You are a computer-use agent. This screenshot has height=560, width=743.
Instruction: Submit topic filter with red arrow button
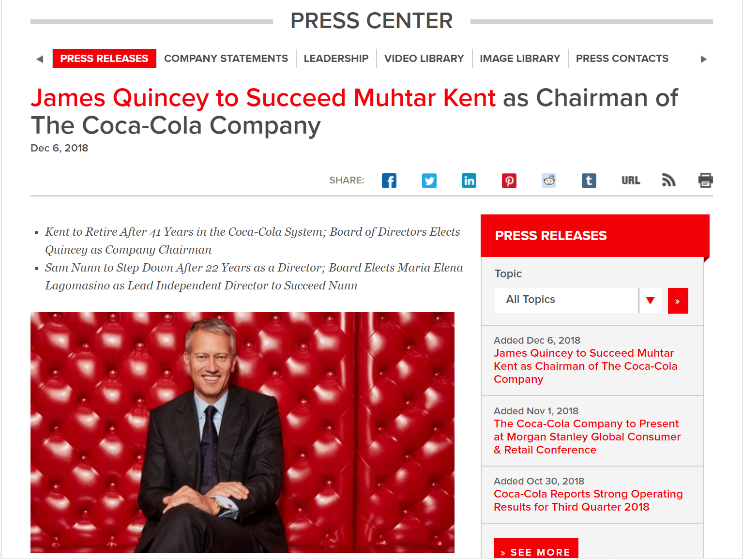coord(678,301)
